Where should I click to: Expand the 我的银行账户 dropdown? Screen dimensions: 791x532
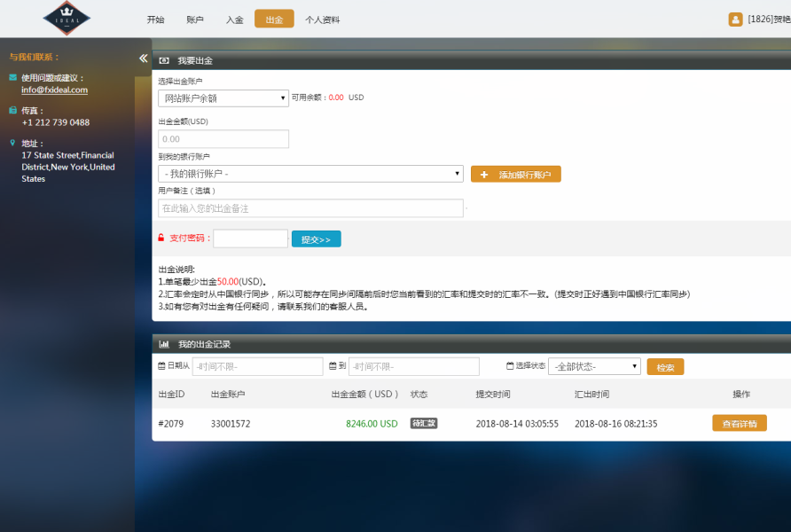tap(310, 174)
